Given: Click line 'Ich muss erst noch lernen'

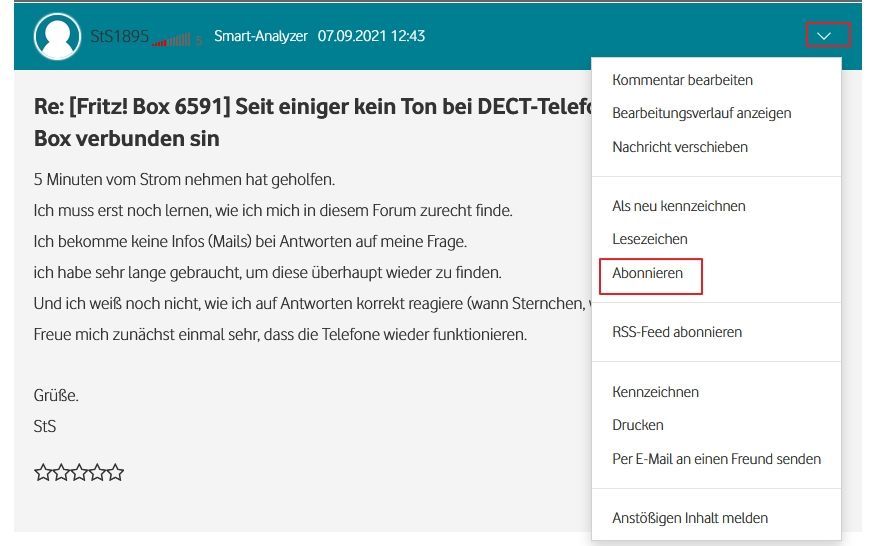Looking at the screenshot, I should click(x=273, y=211).
